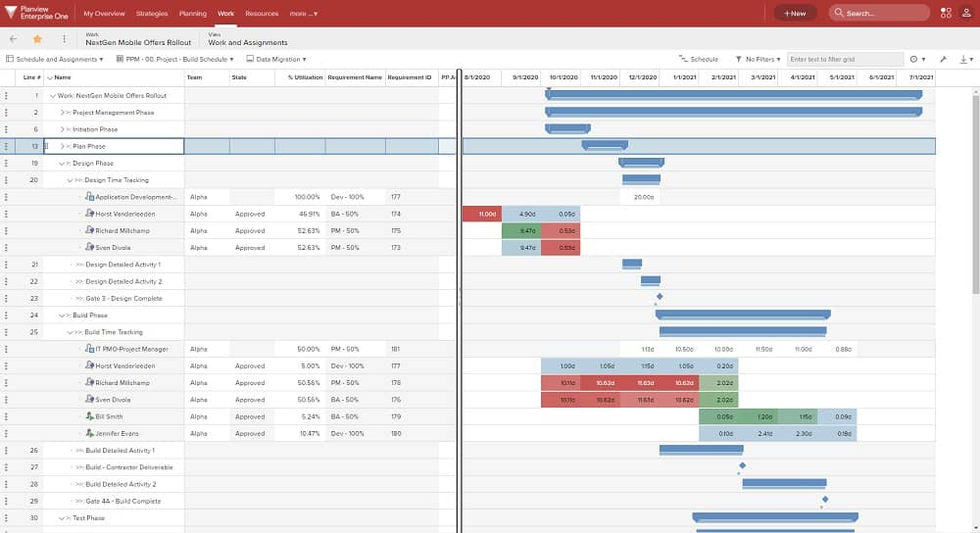Open the Data Migration dropdown

[276, 60]
